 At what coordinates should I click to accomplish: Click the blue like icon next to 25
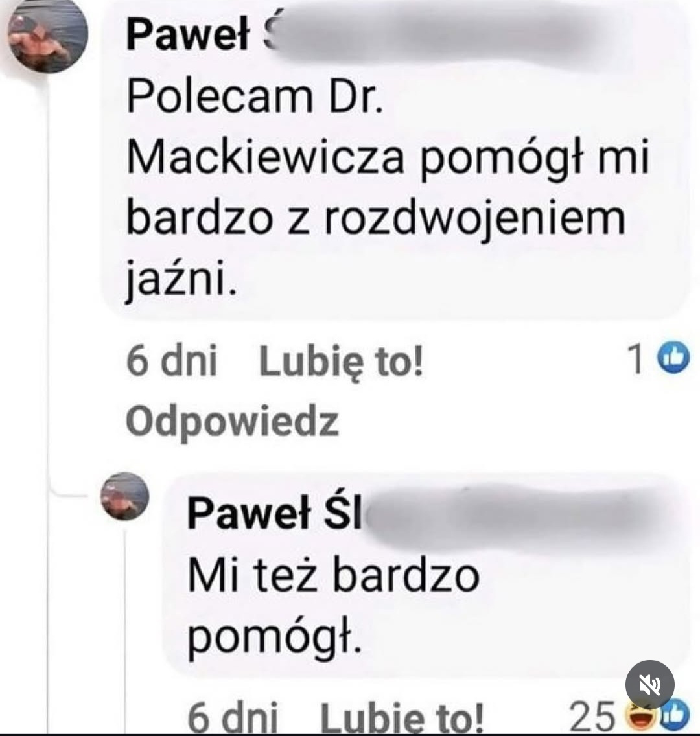pyautogui.click(x=675, y=717)
